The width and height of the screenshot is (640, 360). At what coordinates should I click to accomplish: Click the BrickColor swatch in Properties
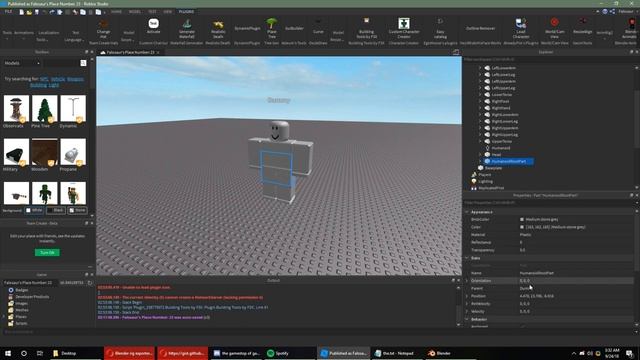pos(522,220)
